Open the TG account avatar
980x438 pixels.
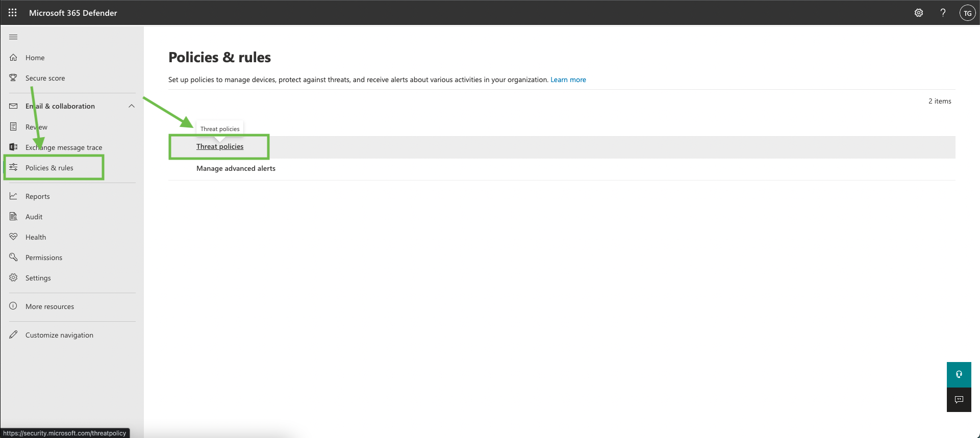tap(967, 13)
